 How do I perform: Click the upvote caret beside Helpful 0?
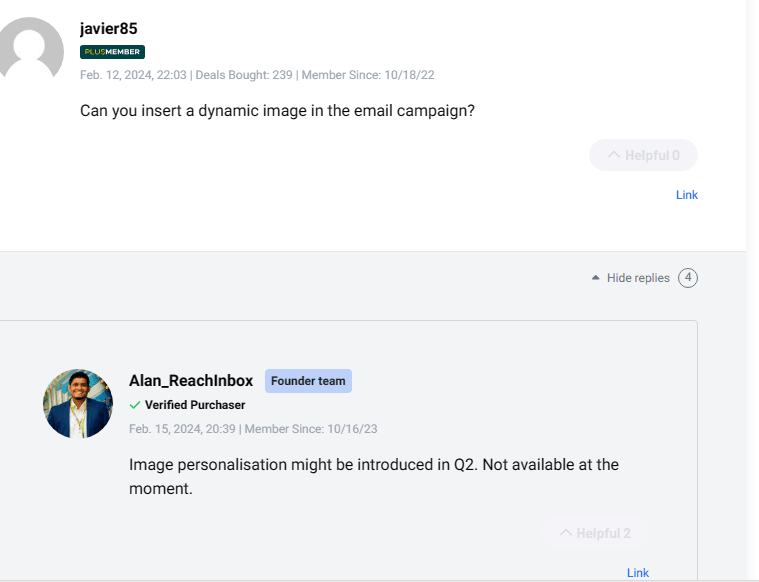(x=614, y=156)
